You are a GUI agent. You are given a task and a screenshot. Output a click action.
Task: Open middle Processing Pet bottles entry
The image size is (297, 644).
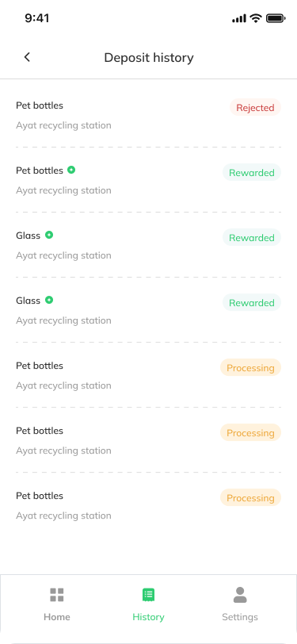point(149,440)
